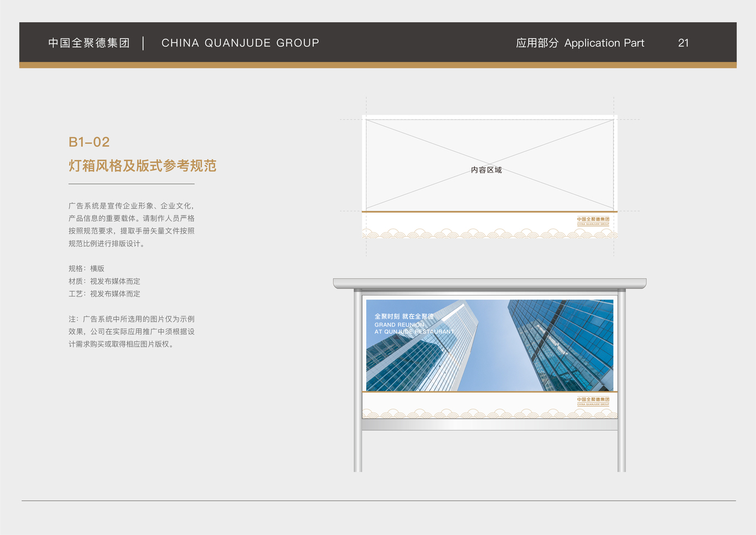756x535 pixels.
Task: Click the line 工艺：视发布媒体而定
Action: click(105, 294)
